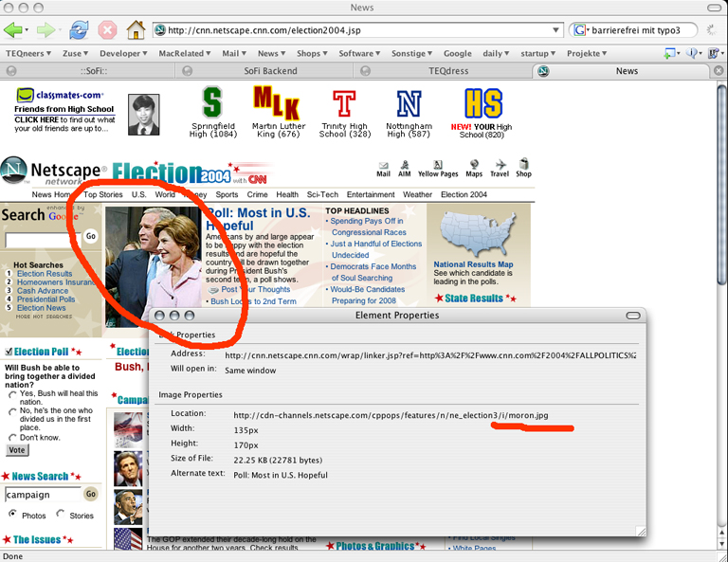Select 'No, he's the one who divided' option

pos(12,411)
